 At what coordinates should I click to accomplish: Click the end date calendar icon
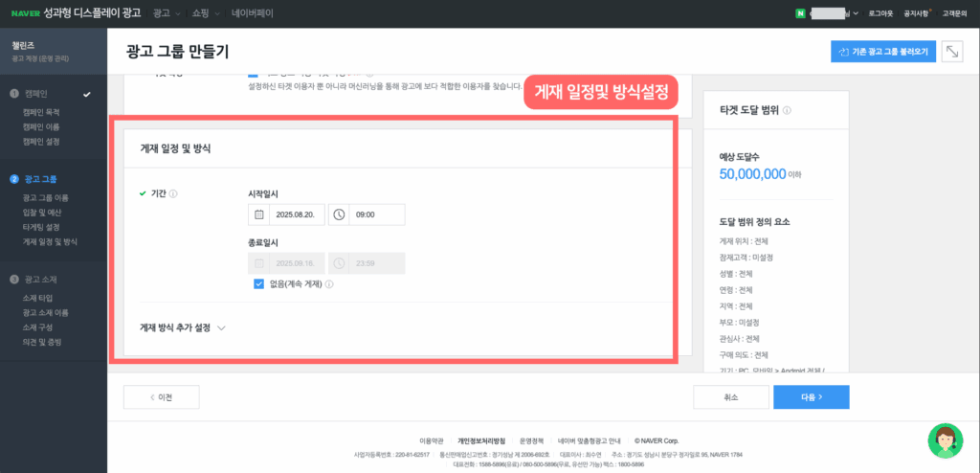pyautogui.click(x=258, y=263)
